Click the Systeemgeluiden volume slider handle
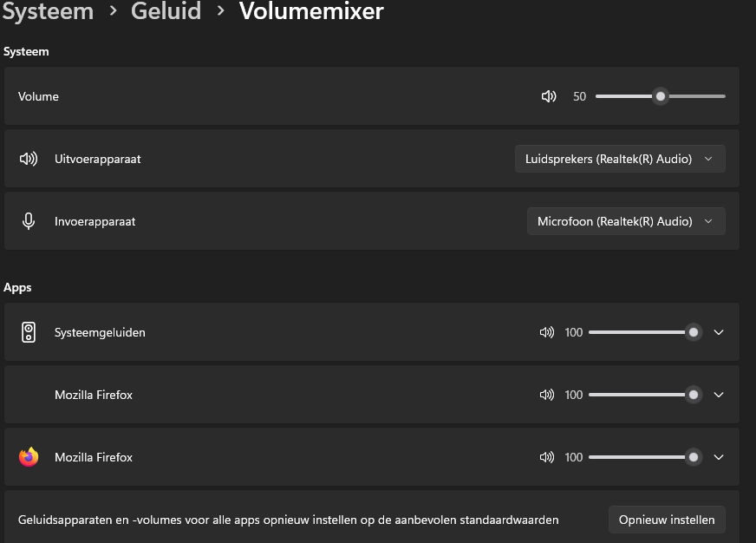This screenshot has height=543, width=756. 693,332
